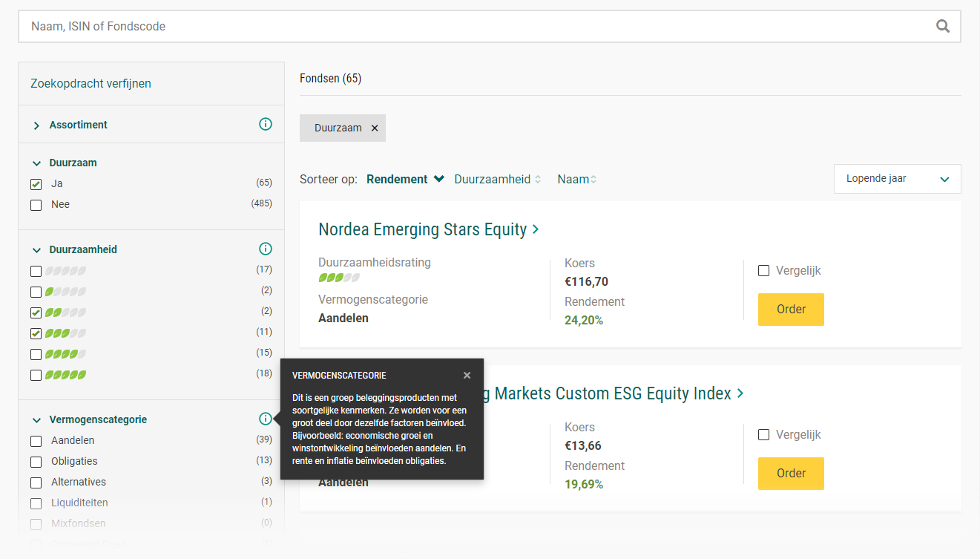The width and height of the screenshot is (980, 559).
Task: Check the one-leaf sustainability rating
Action: pyautogui.click(x=36, y=292)
